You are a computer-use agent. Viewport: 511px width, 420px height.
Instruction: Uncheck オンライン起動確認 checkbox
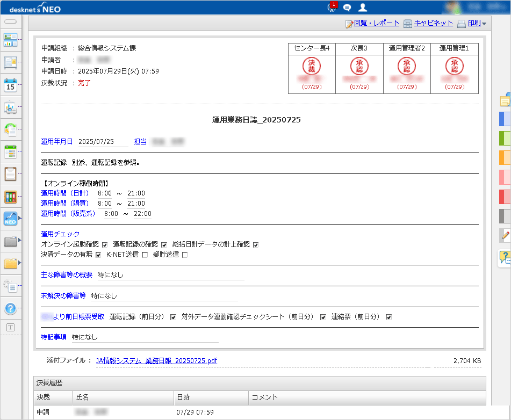pos(105,245)
